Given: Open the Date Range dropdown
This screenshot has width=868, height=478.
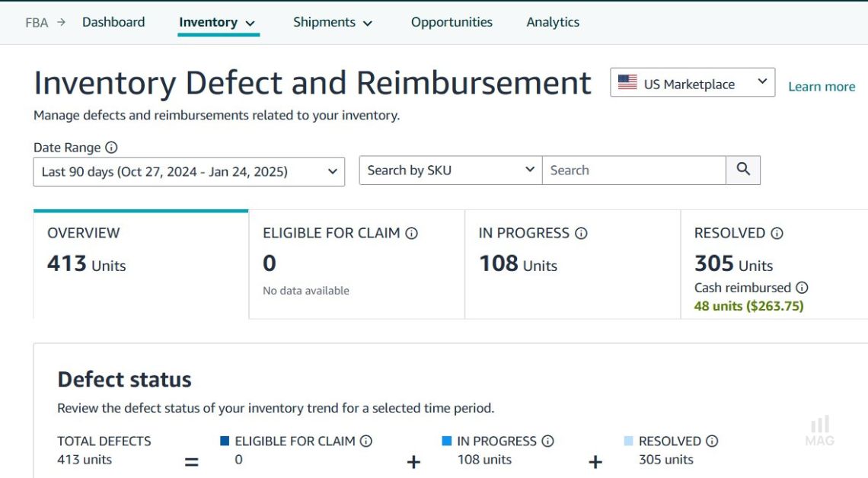Looking at the screenshot, I should click(x=189, y=171).
